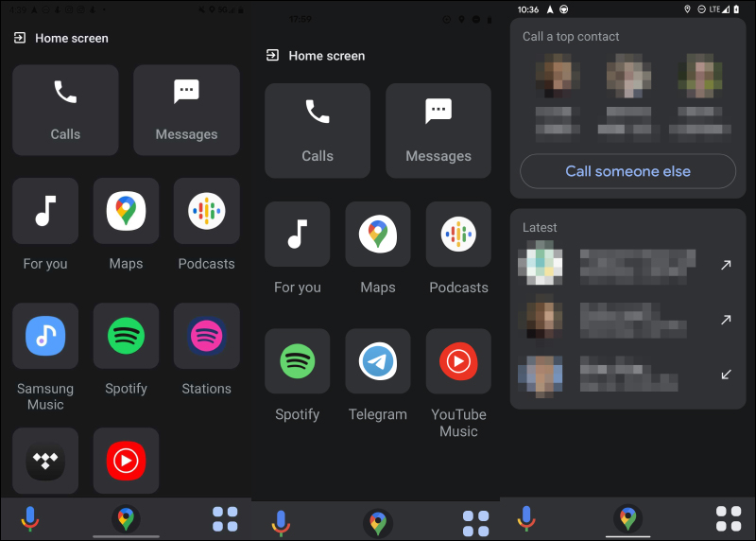Open Telegram app

(x=378, y=361)
